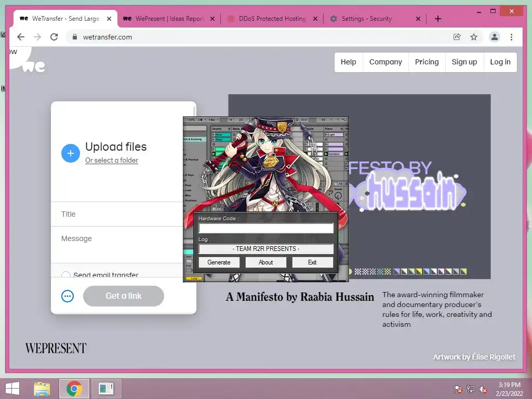532x399 pixels.
Task: Click the padlock site info icon
Action: tap(75, 37)
